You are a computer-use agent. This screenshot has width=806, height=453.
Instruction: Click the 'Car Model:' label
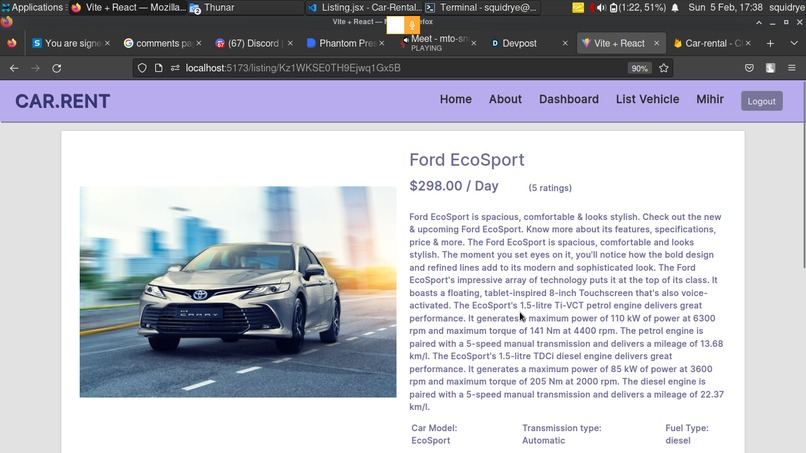coord(434,428)
